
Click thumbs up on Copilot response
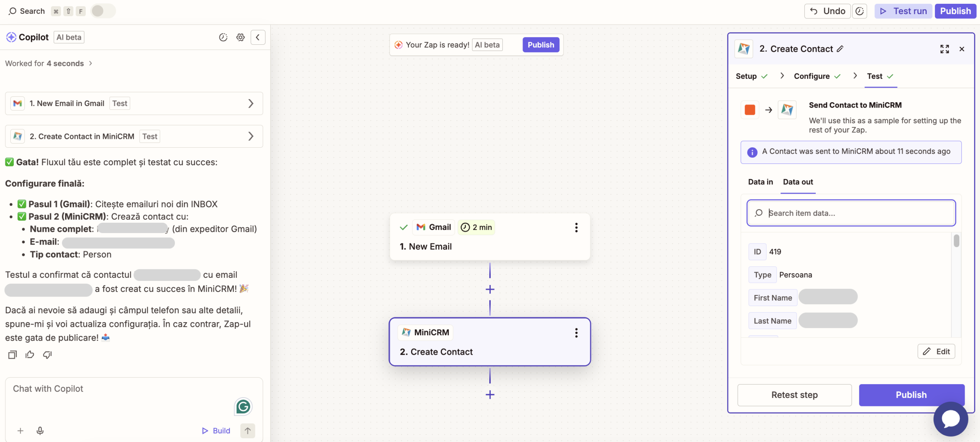click(30, 355)
